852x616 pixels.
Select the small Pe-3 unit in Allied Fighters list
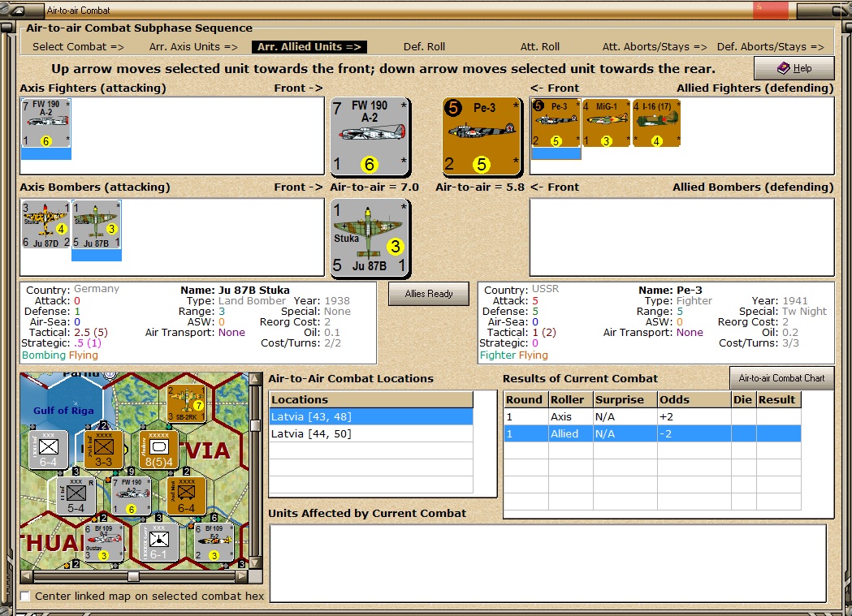(556, 123)
